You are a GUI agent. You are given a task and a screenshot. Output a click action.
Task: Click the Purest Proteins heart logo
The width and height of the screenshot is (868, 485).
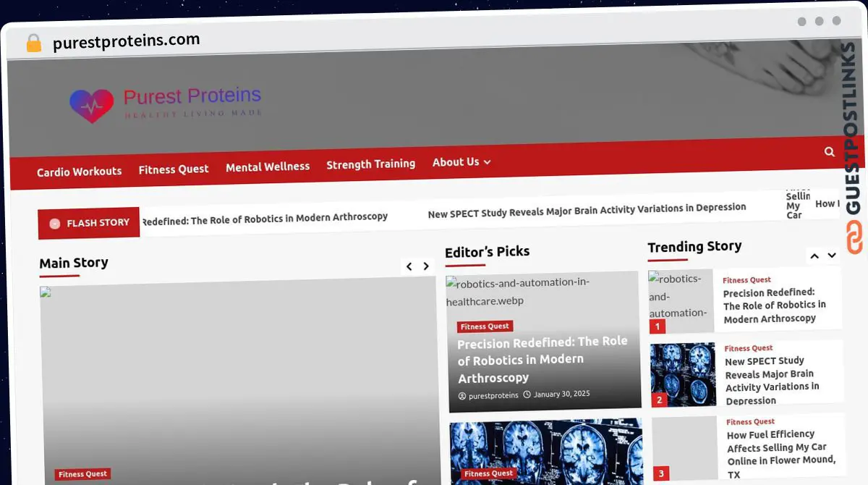[x=91, y=104]
